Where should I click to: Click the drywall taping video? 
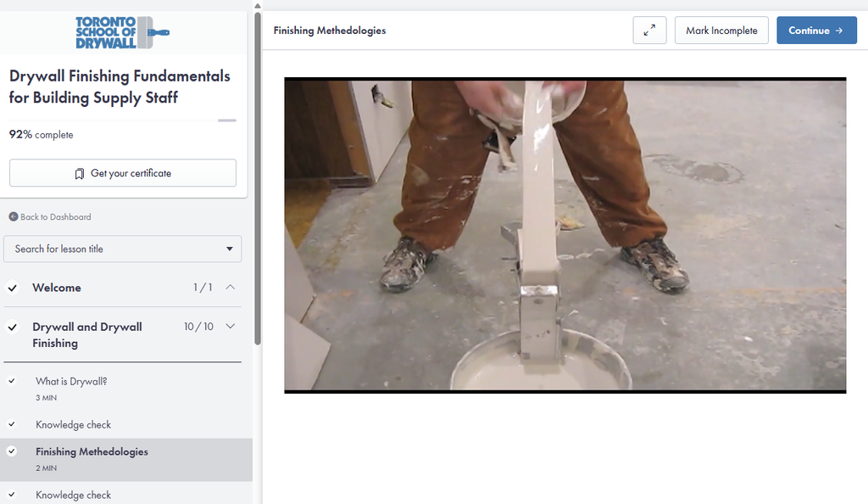[x=565, y=235]
